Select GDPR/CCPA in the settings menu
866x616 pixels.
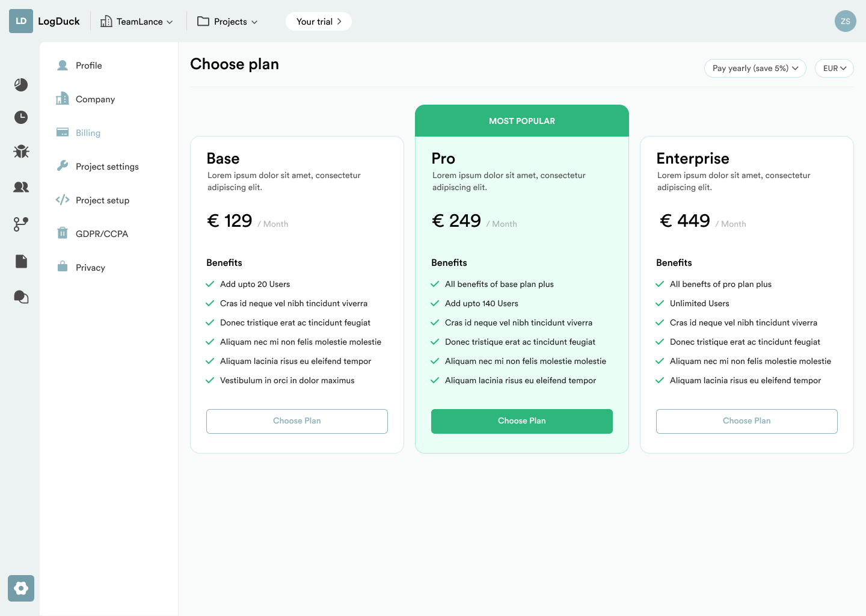pos(102,234)
